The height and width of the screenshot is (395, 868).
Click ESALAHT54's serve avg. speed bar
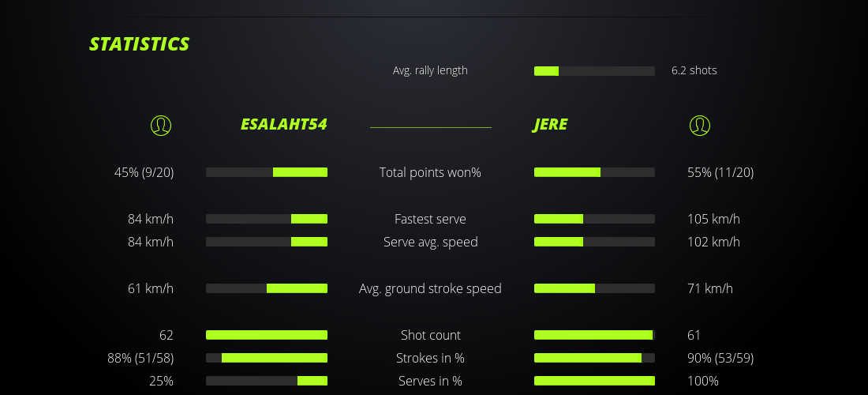pos(267,242)
